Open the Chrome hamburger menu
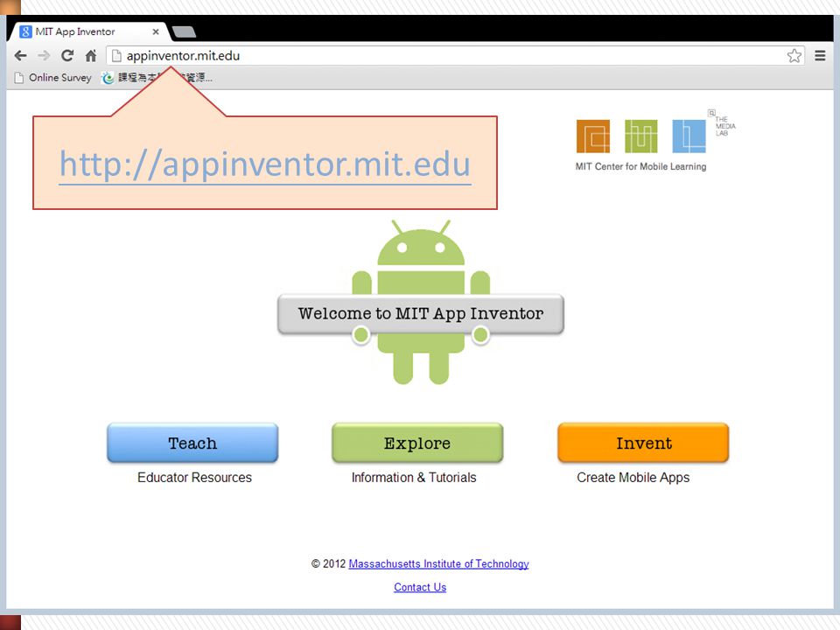Image resolution: width=840 pixels, height=630 pixels. tap(820, 56)
